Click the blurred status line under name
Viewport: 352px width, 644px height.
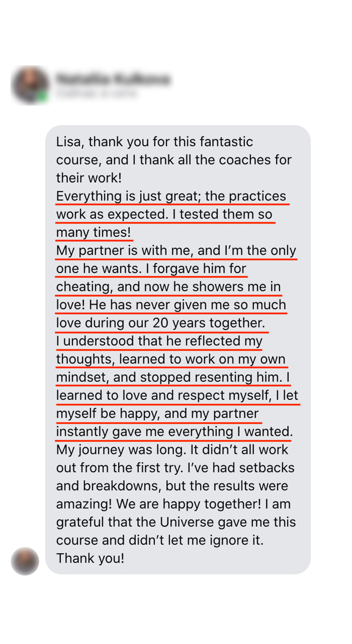(97, 94)
